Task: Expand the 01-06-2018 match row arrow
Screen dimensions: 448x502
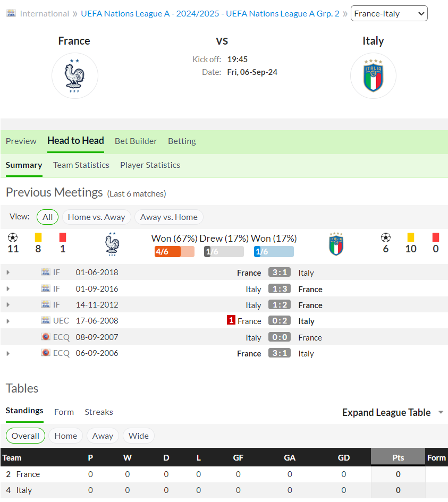Action: (x=8, y=273)
